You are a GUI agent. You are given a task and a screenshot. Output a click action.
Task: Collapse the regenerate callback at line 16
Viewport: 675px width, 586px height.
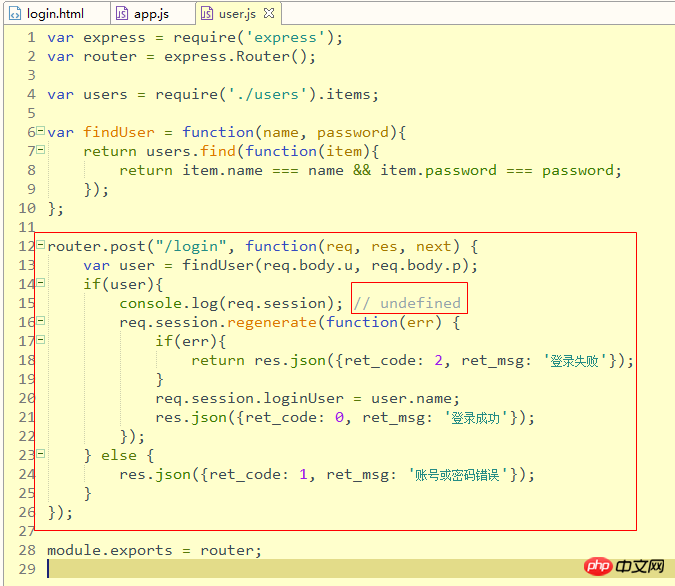pyautogui.click(x=40, y=320)
